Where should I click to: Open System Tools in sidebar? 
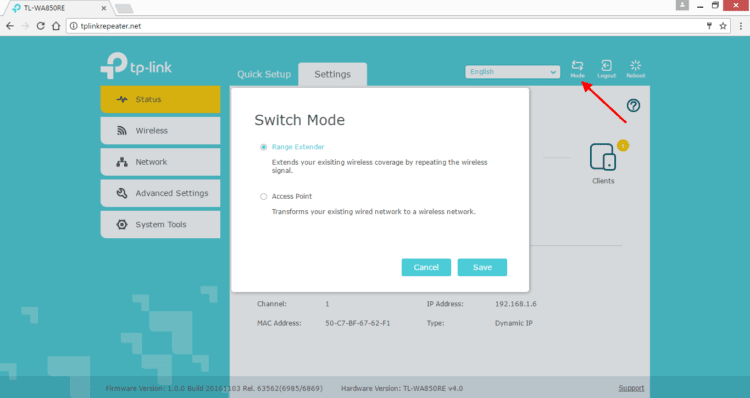160,224
